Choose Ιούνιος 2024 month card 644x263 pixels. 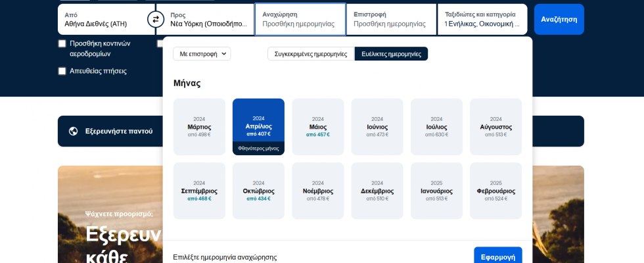click(x=377, y=127)
